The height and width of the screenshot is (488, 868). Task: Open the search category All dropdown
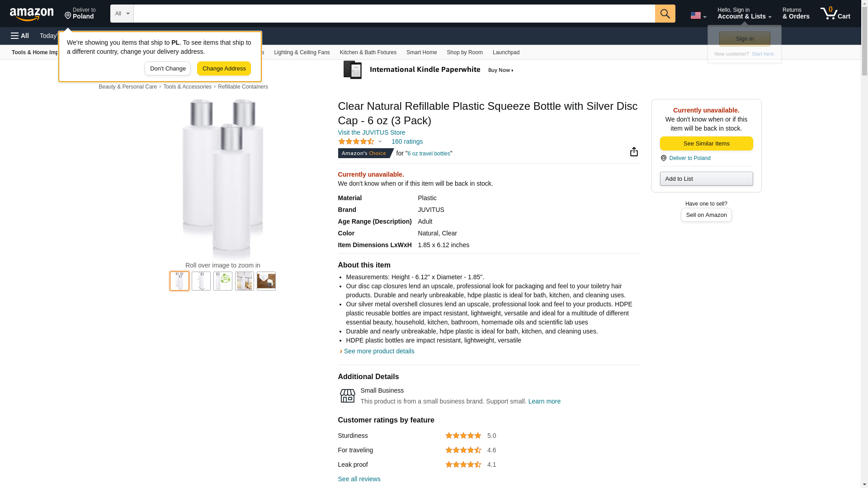(122, 14)
